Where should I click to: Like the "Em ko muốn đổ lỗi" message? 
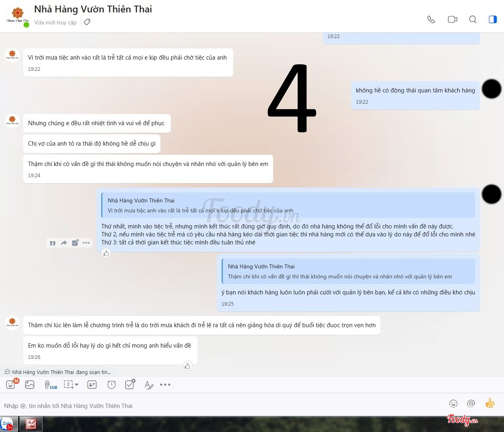tap(187, 366)
